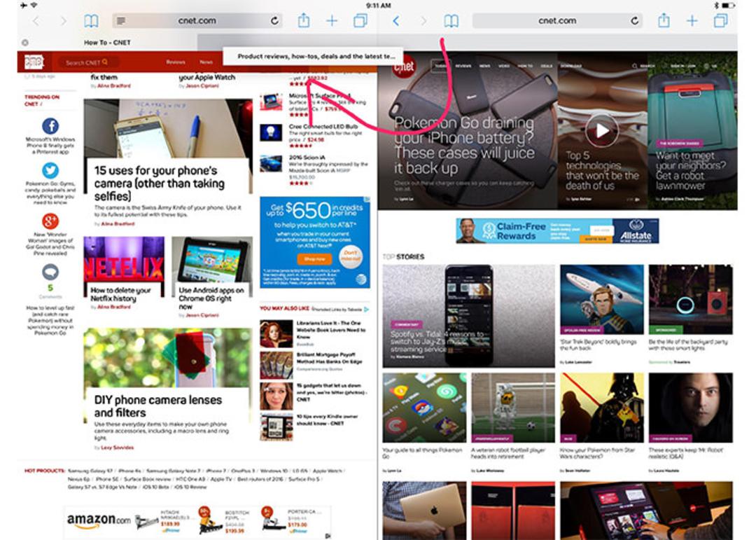Open Reviews menu in left CNET header

pyautogui.click(x=176, y=62)
